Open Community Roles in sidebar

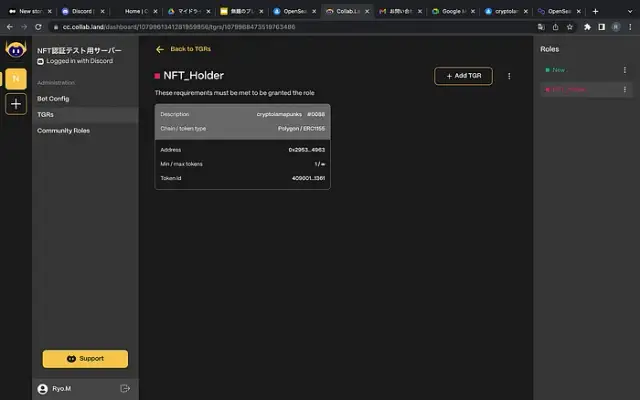tap(63, 130)
